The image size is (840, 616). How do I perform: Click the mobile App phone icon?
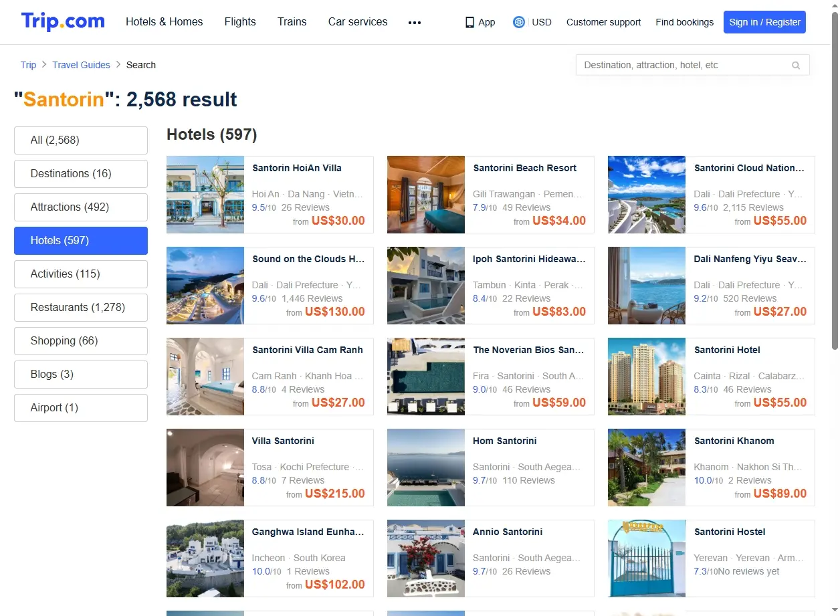pos(469,22)
